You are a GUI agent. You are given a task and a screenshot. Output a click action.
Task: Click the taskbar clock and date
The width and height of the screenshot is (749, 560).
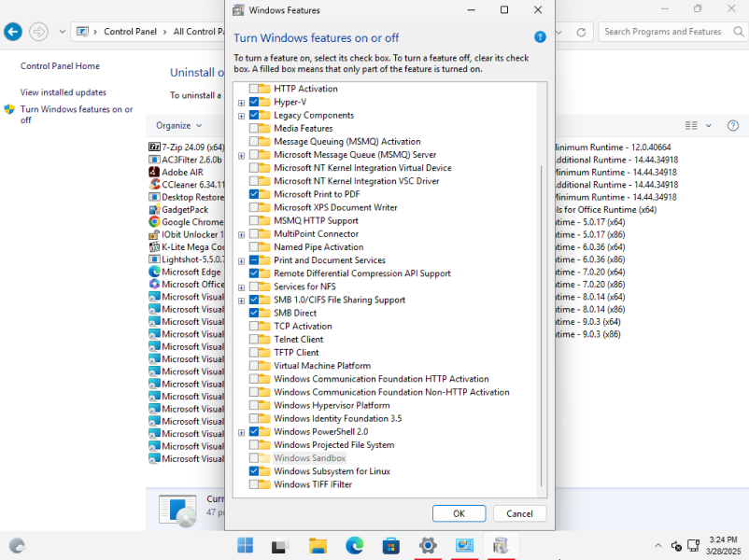point(723,545)
